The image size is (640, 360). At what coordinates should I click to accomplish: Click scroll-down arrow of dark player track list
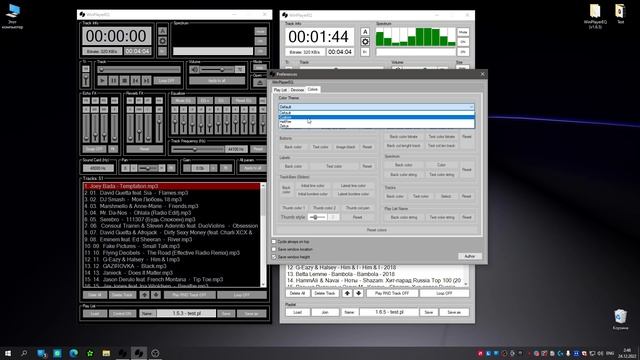pos(263,284)
